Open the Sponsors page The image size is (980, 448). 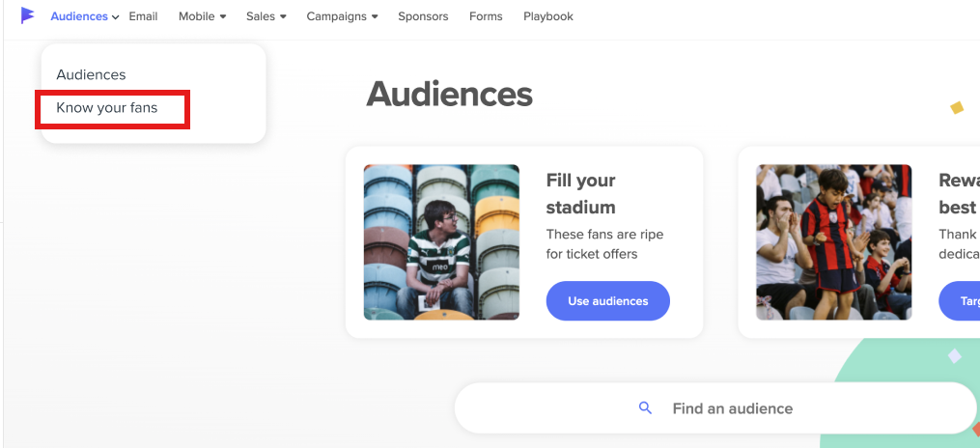pos(423,16)
